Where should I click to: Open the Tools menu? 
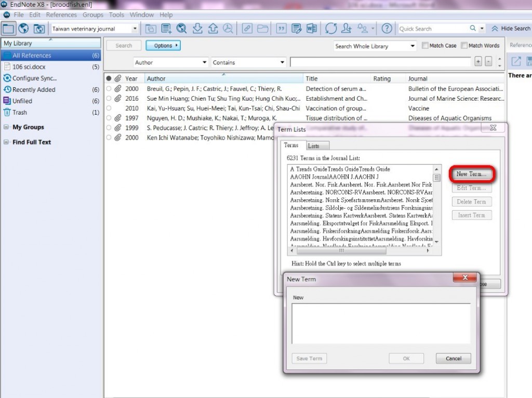[x=116, y=15]
